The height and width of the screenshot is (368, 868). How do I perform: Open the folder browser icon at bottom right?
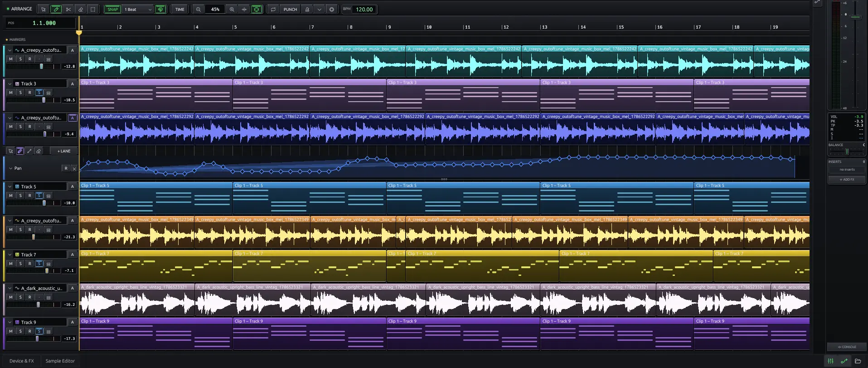click(x=858, y=361)
